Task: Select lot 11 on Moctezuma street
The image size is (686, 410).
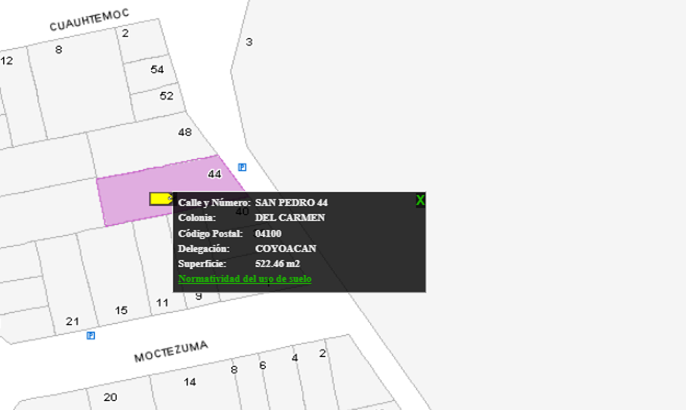Action: [162, 302]
